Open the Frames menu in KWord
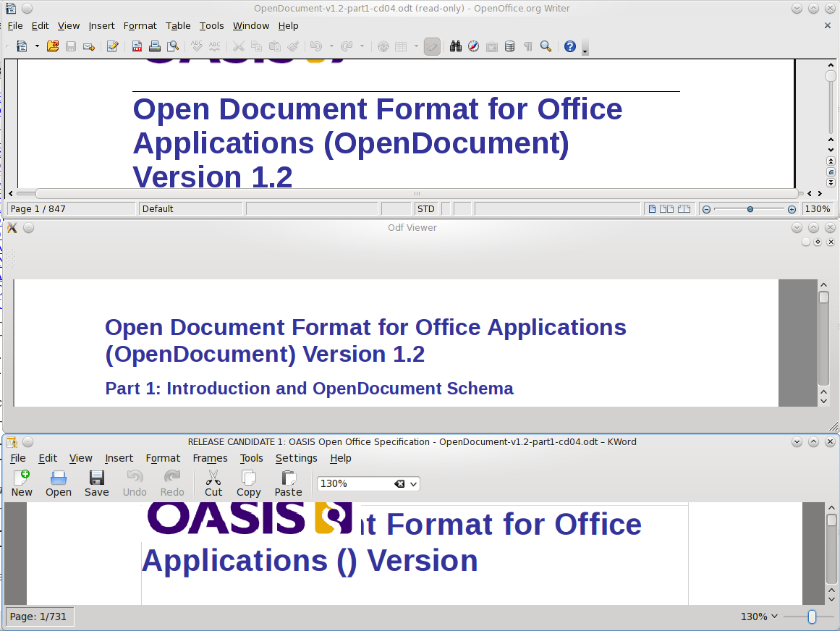 210,458
